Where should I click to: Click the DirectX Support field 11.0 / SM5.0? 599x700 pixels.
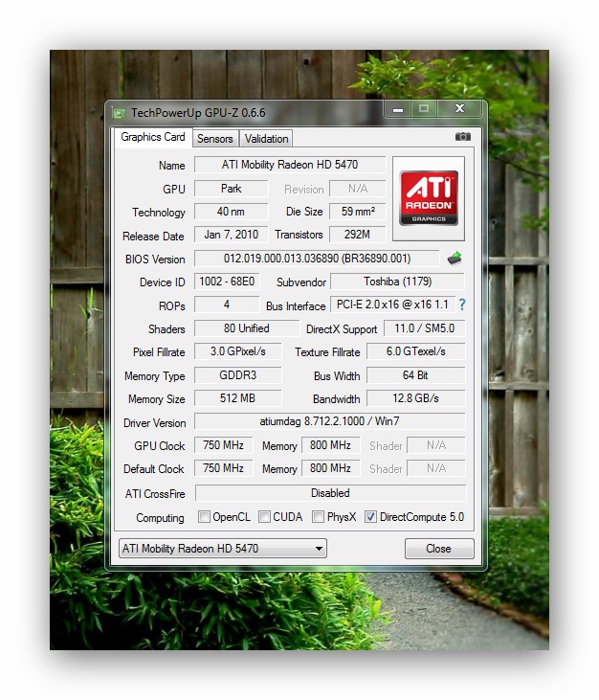pyautogui.click(x=424, y=328)
